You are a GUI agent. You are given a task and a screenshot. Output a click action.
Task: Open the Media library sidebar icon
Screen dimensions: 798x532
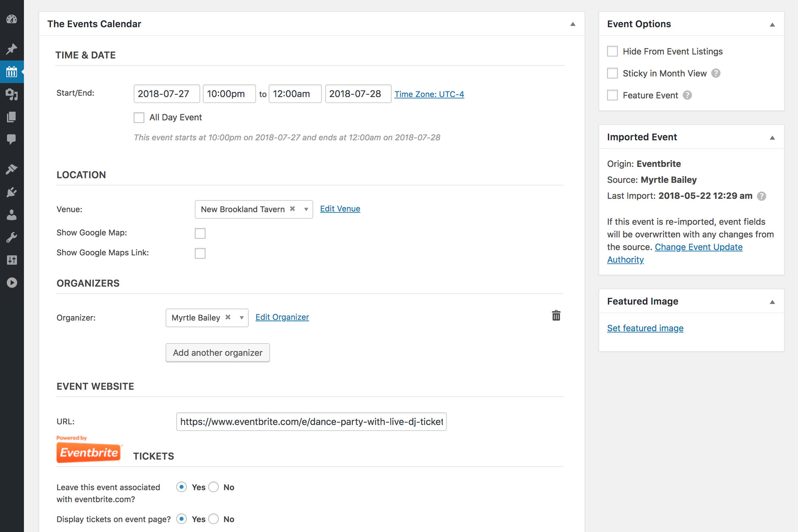coord(12,95)
